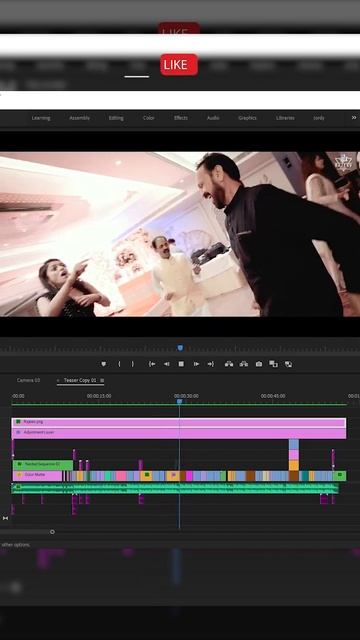
Task: Click the 00:00:15:00 mark on ruler
Action: pos(99,396)
